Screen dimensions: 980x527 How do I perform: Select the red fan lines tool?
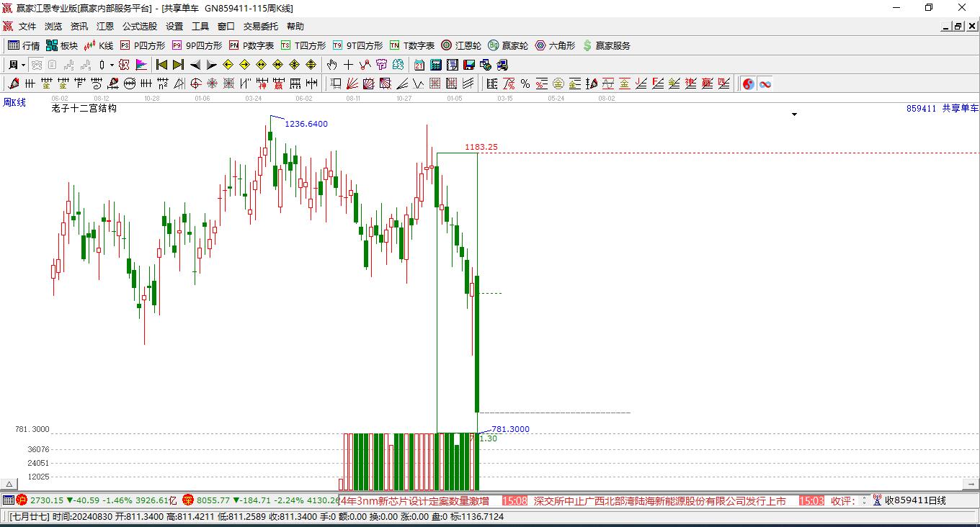pyautogui.click(x=352, y=84)
